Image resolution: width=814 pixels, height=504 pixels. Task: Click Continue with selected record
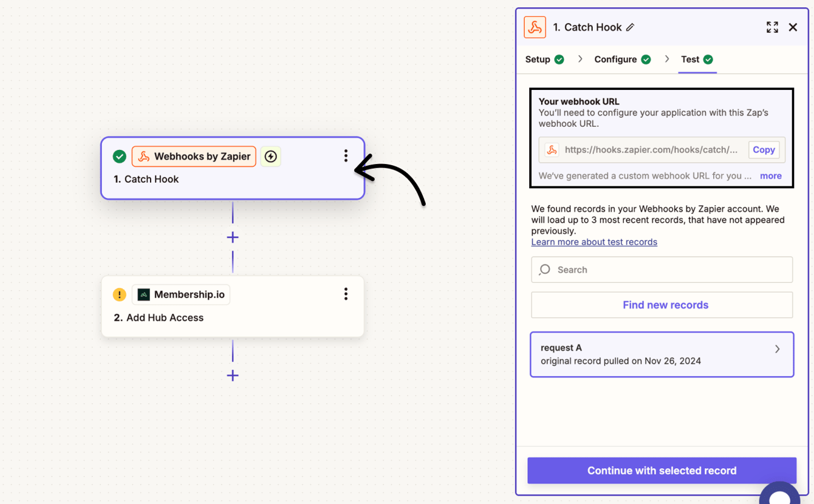(662, 470)
